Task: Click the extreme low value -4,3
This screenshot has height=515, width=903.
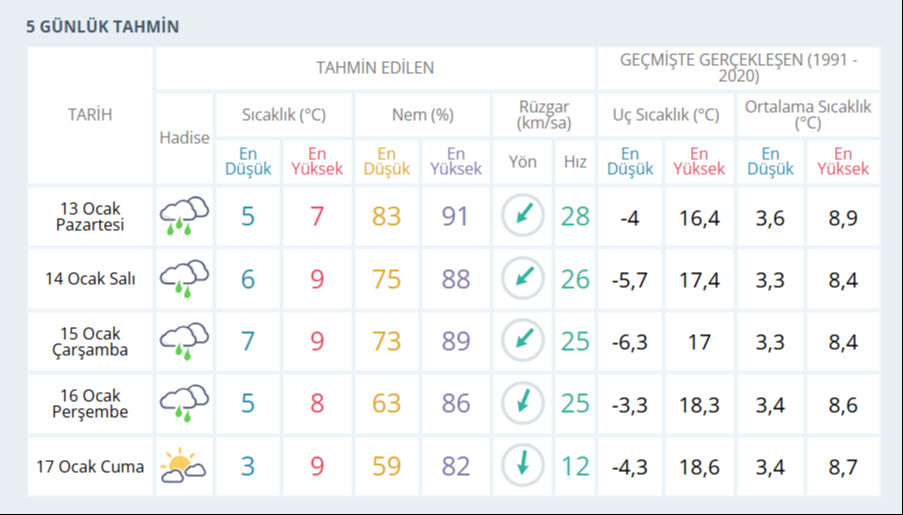Action: click(x=630, y=467)
